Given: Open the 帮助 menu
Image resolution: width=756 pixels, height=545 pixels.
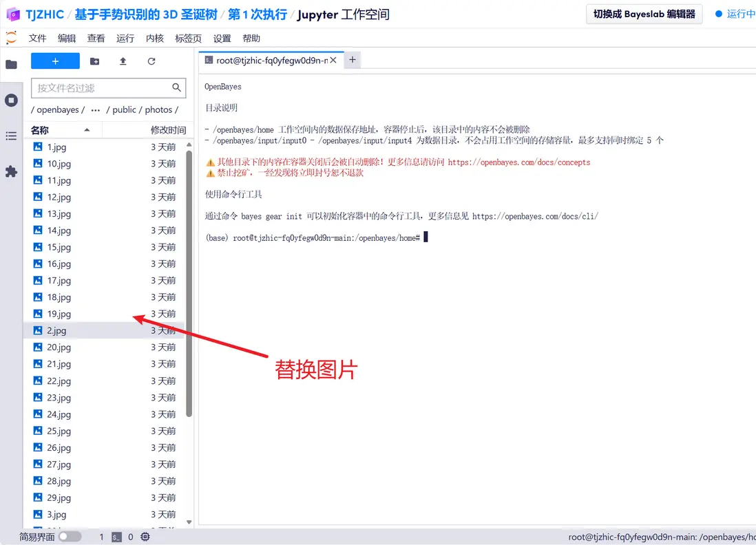Looking at the screenshot, I should point(251,38).
